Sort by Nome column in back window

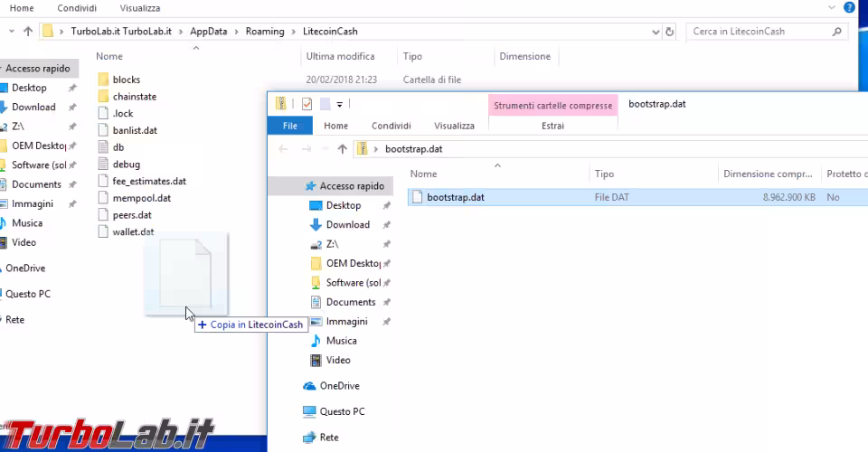(x=109, y=56)
